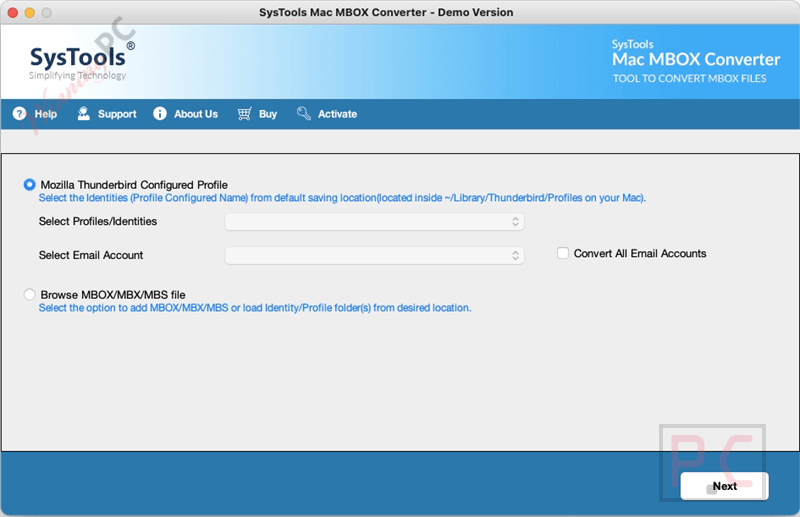Click the MBOX/MBX/MBS load option description text
800x517 pixels.
point(255,308)
